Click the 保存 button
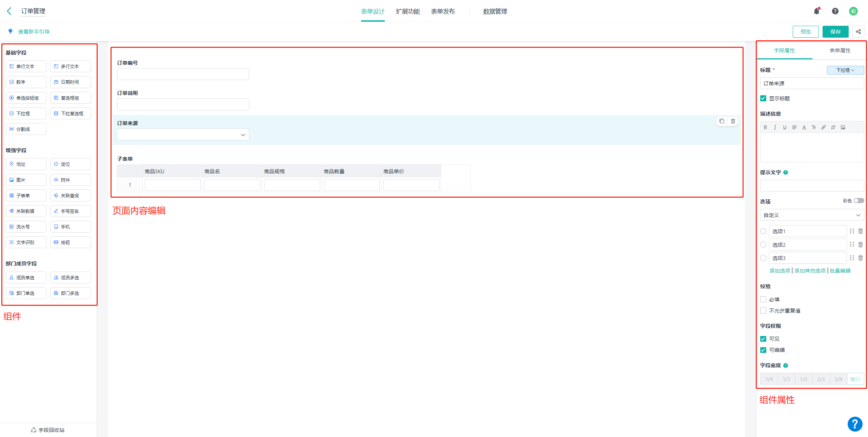Screen dimensions: 868x437 point(835,32)
